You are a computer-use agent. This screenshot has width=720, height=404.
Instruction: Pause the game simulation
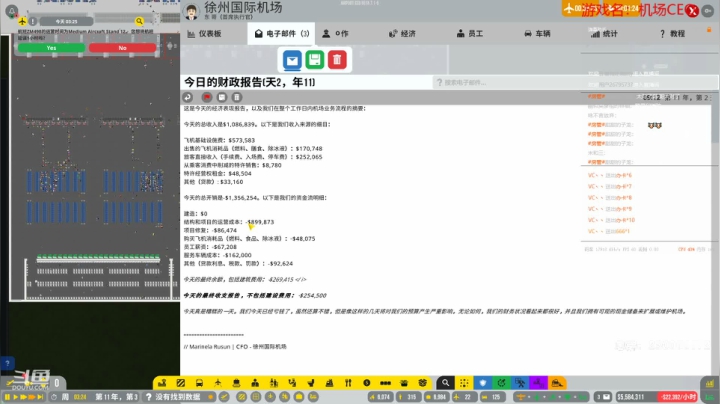tap(7, 397)
